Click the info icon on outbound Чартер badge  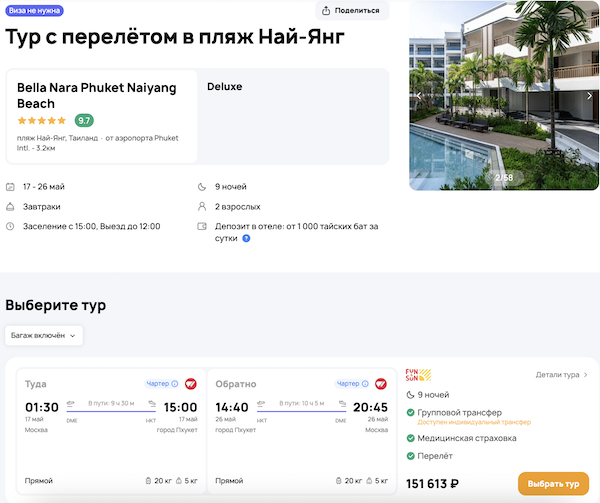[175, 383]
